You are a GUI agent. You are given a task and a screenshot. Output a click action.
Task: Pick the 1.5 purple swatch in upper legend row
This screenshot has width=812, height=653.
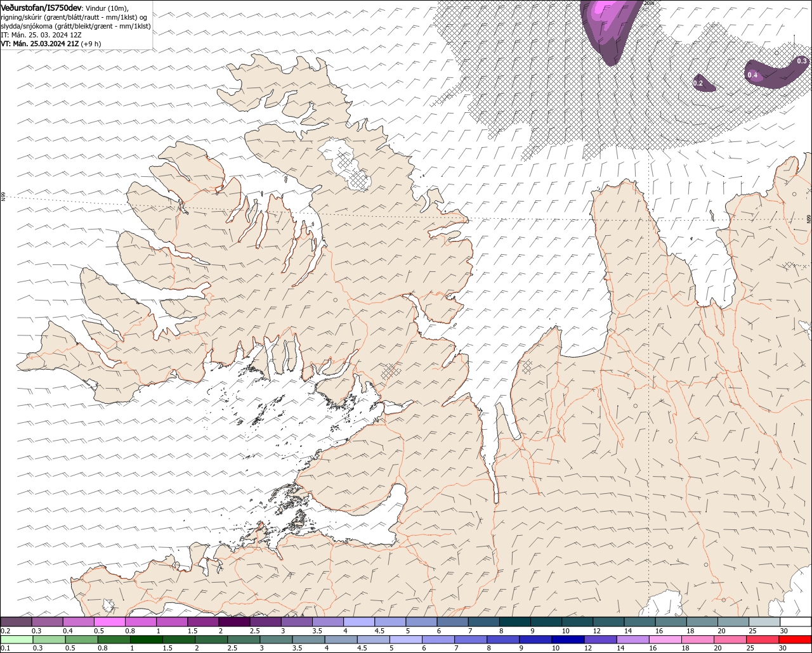[x=203, y=622]
